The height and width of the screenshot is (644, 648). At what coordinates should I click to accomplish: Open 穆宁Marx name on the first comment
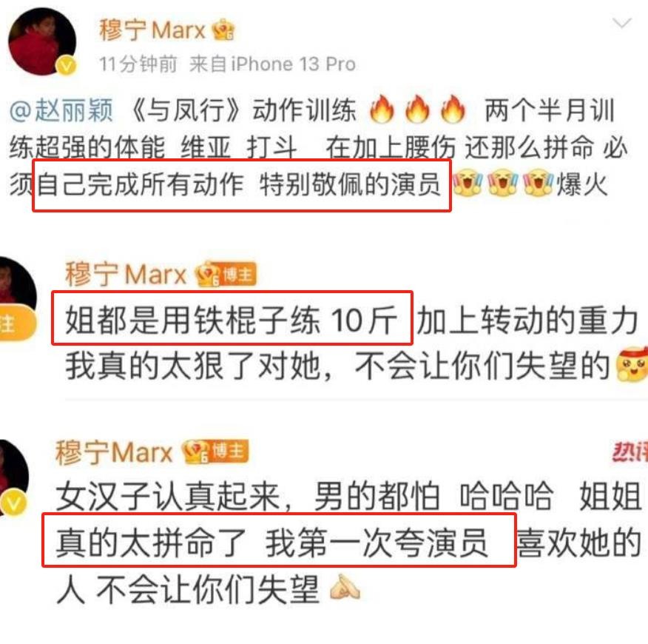click(x=126, y=274)
